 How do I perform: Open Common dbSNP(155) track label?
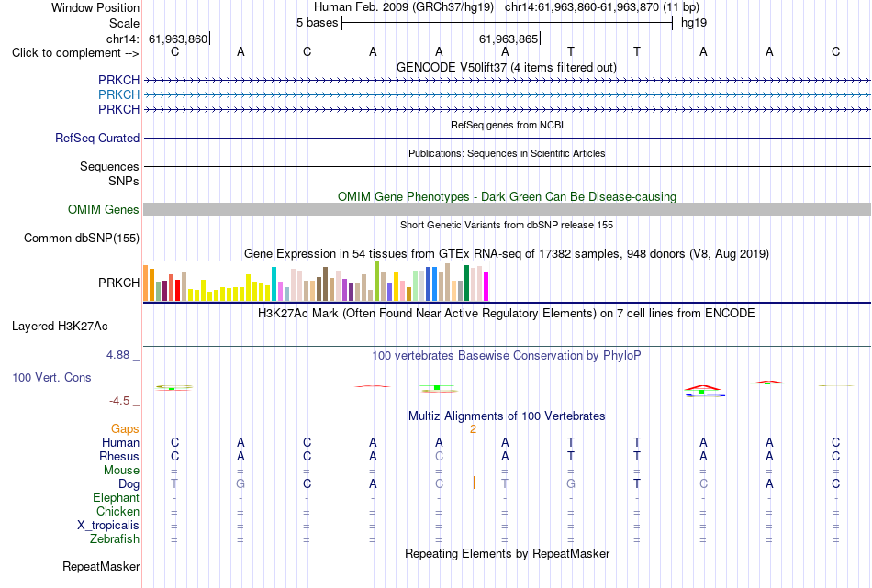tap(82, 238)
